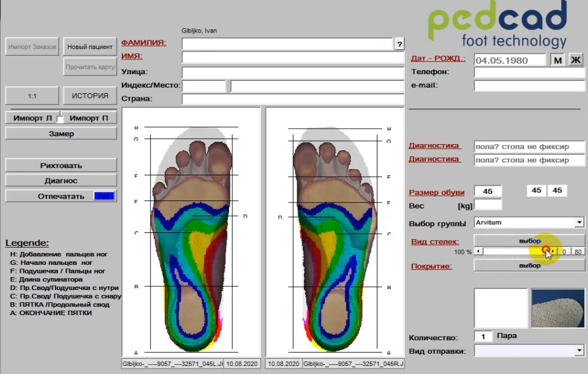The height and width of the screenshot is (374, 588).
Task: Click the question mark lookup button
Action: coord(399,44)
